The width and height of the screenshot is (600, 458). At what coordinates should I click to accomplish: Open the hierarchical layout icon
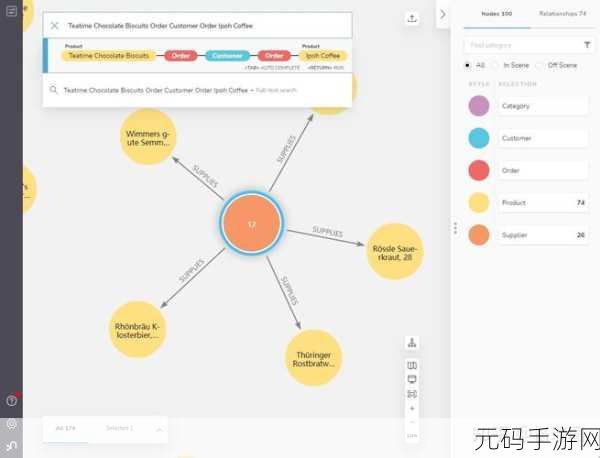pyautogui.click(x=412, y=342)
